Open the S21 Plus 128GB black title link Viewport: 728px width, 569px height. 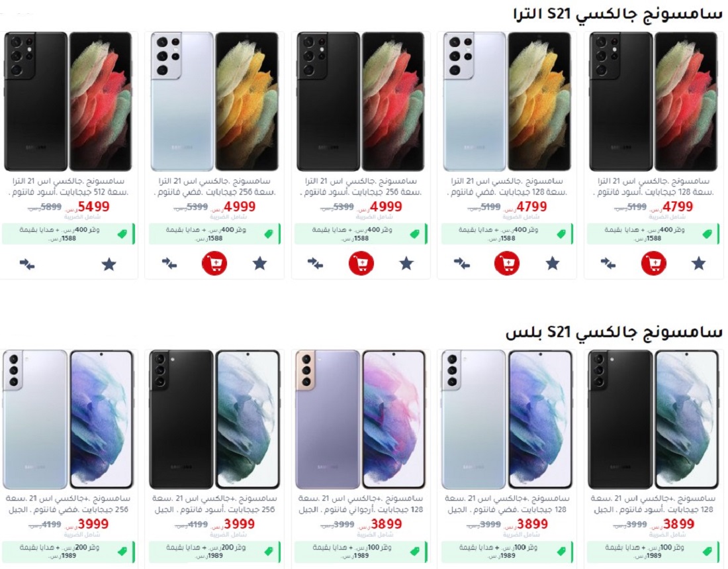(653, 504)
